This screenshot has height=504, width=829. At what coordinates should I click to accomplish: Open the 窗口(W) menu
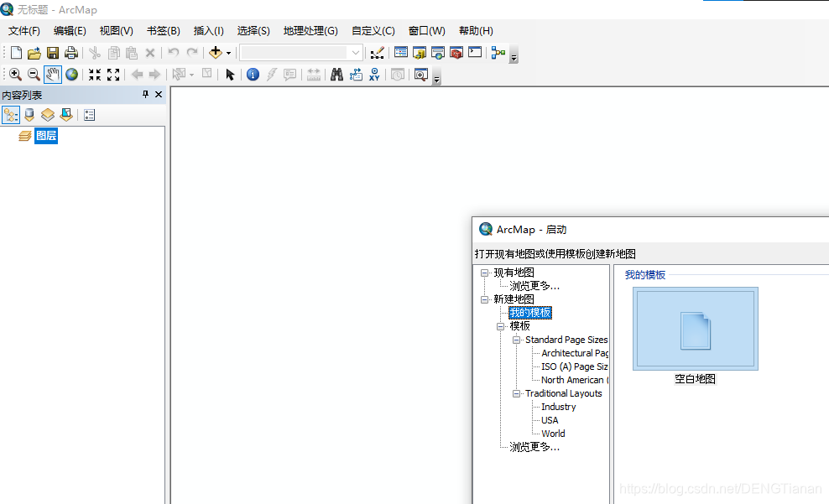pos(426,31)
